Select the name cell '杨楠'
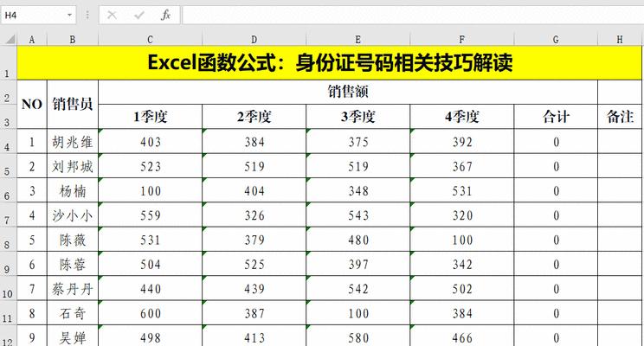The height and width of the screenshot is (346, 644). pyautogui.click(x=73, y=190)
